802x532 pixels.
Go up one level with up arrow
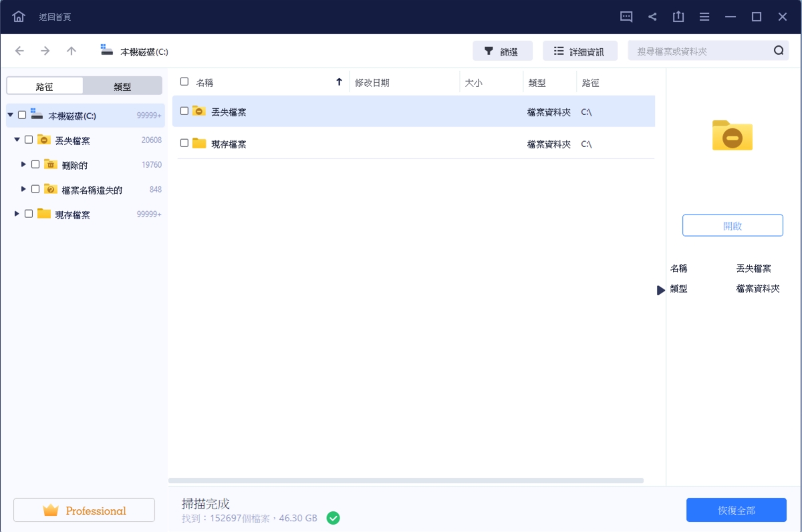72,51
